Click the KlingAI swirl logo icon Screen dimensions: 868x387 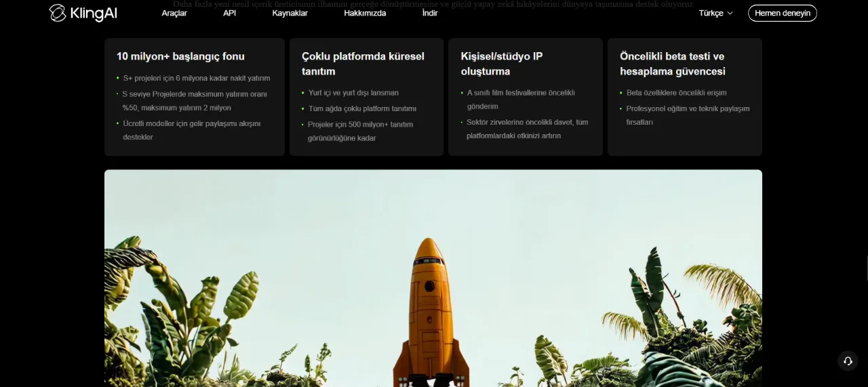[58, 13]
